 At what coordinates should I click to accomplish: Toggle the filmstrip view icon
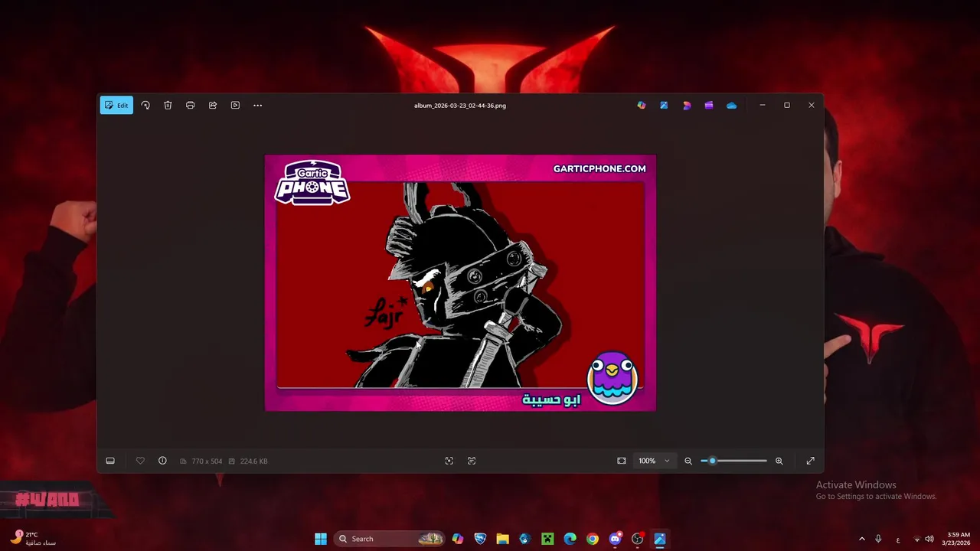pos(110,461)
